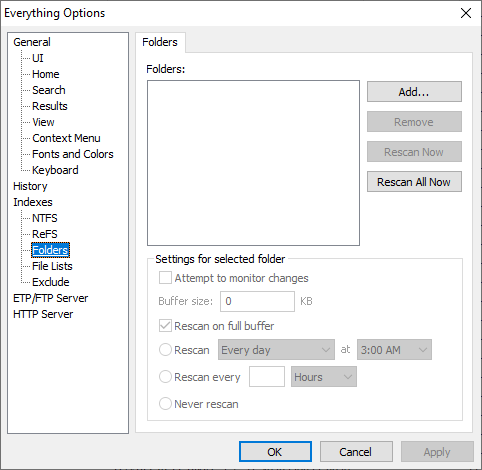
Task: Open File Lists settings
Action: point(52,266)
